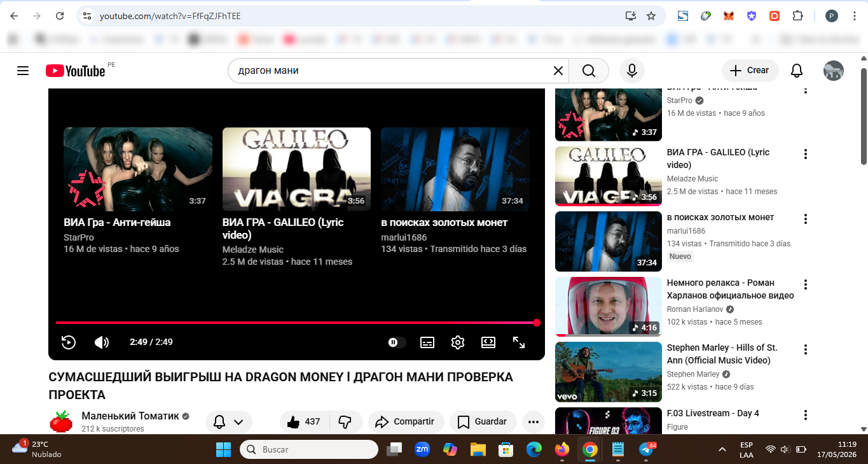
Task: Open sidebar video ВИА ГРА - GALILEO title
Action: pos(718,158)
